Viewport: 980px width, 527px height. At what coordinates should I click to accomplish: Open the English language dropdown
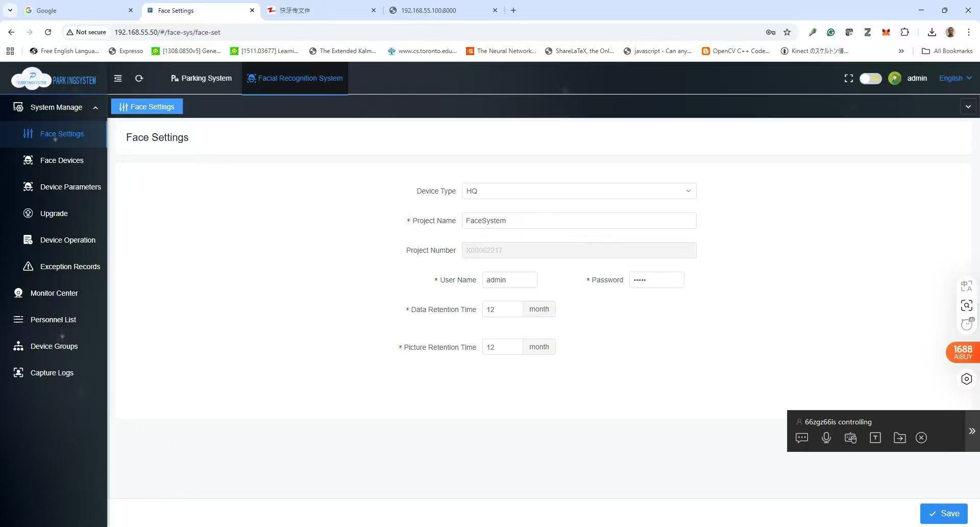tap(955, 78)
